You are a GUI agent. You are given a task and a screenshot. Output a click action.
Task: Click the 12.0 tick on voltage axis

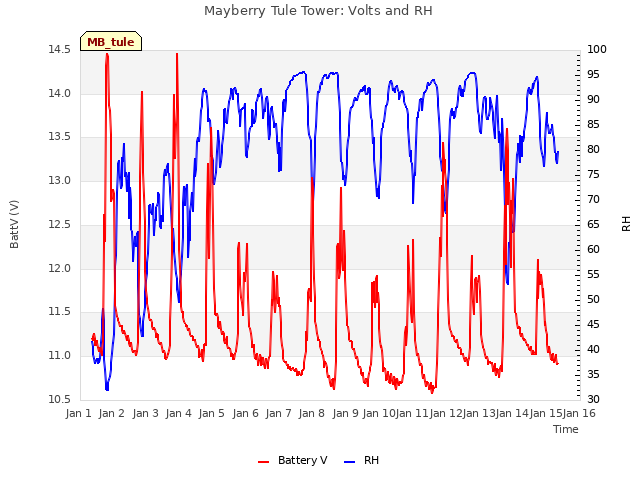pyautogui.click(x=59, y=268)
